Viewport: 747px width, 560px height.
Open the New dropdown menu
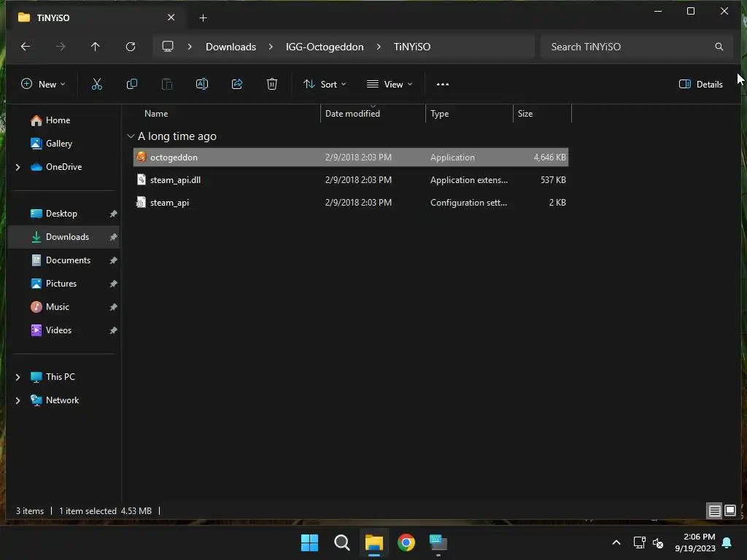coord(43,85)
